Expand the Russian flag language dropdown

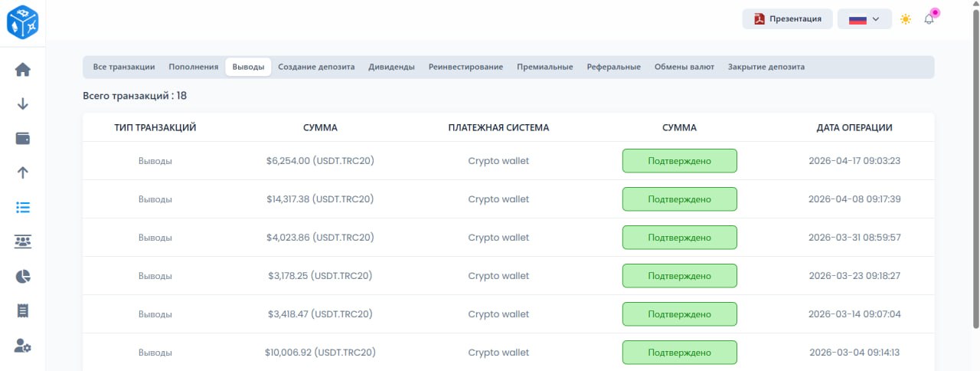[864, 19]
